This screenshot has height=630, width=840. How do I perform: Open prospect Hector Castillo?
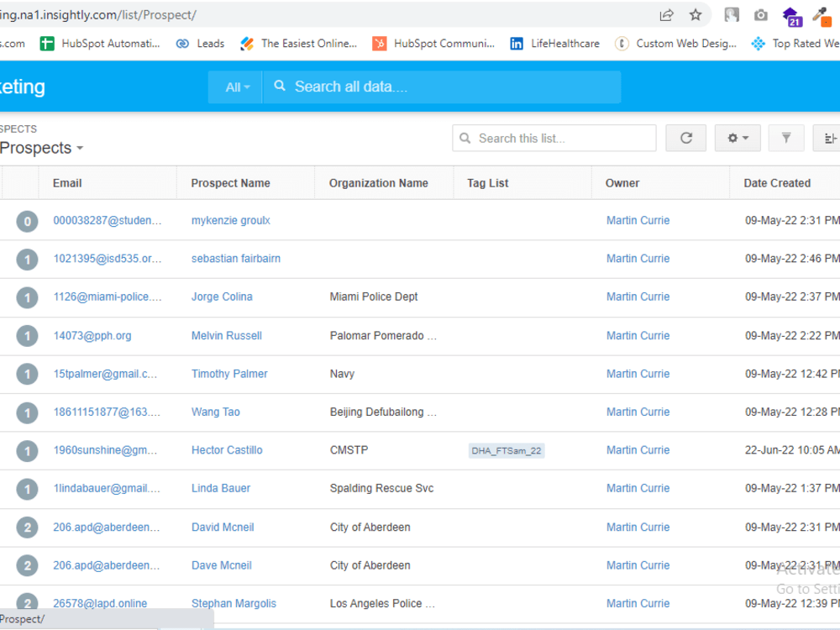point(227,449)
